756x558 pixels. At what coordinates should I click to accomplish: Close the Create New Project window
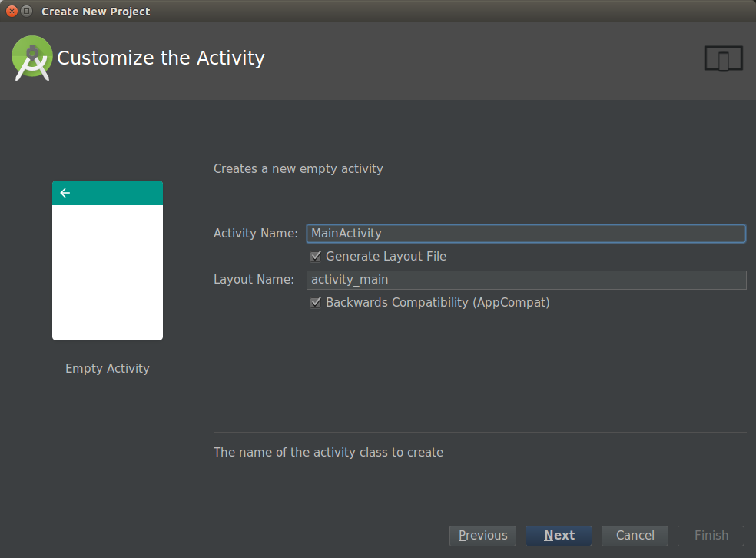[x=12, y=11]
